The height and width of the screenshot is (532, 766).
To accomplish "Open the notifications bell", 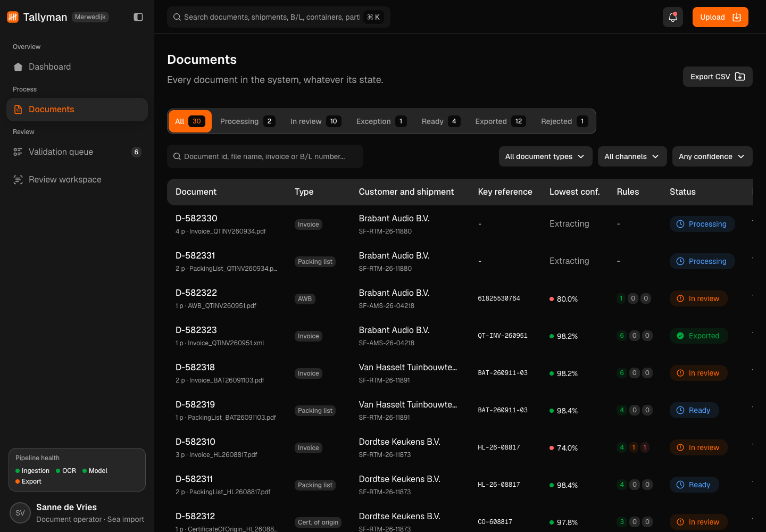I will (x=673, y=17).
